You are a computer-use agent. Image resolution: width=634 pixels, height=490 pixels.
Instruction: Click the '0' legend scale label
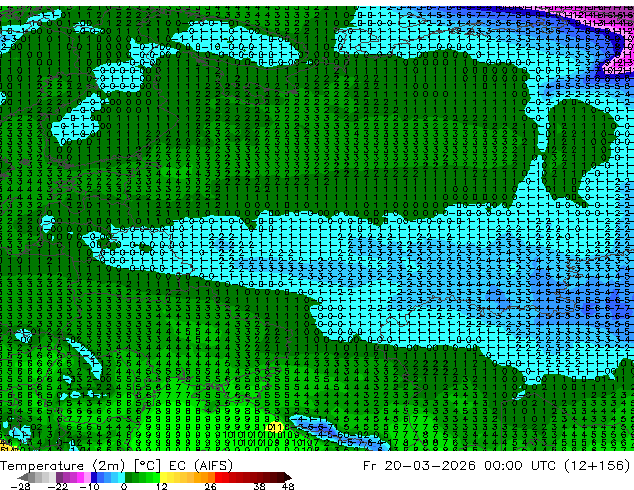point(124,486)
